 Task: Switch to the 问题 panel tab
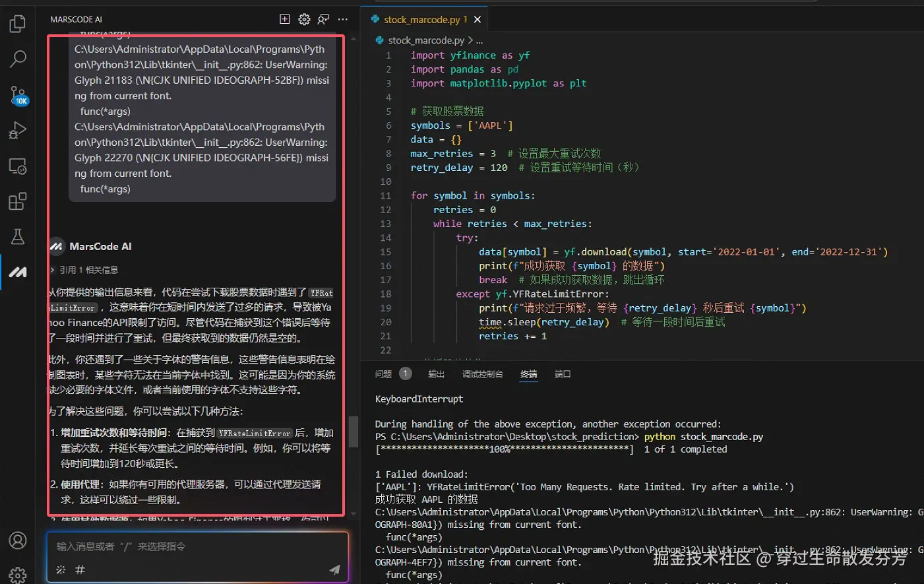tap(383, 374)
